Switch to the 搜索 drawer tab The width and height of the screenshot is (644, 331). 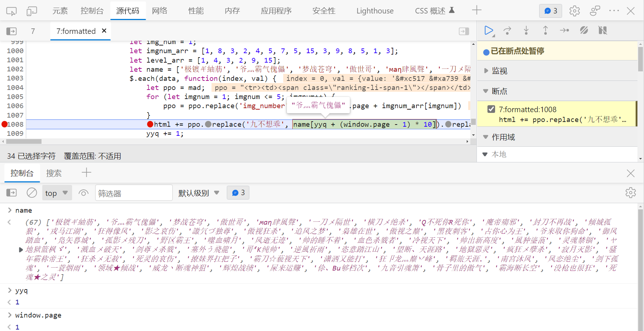pos(54,173)
